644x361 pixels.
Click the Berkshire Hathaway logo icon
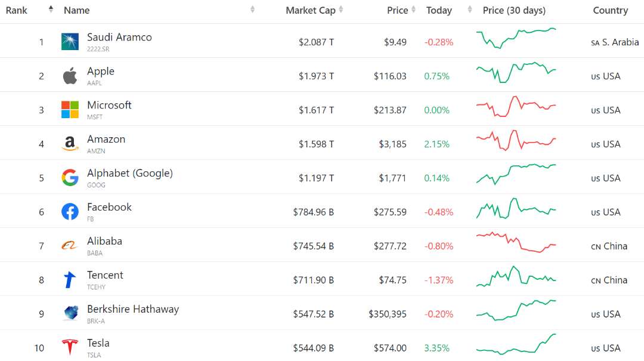coord(70,314)
